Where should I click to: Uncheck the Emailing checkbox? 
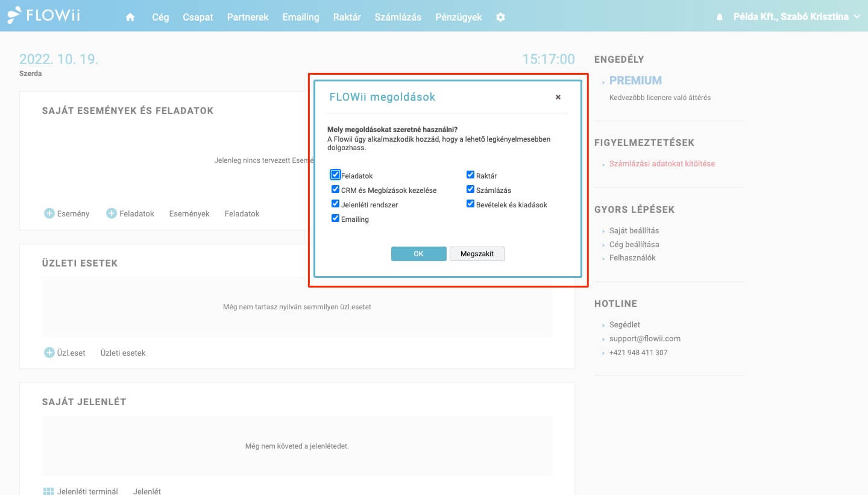(x=336, y=218)
